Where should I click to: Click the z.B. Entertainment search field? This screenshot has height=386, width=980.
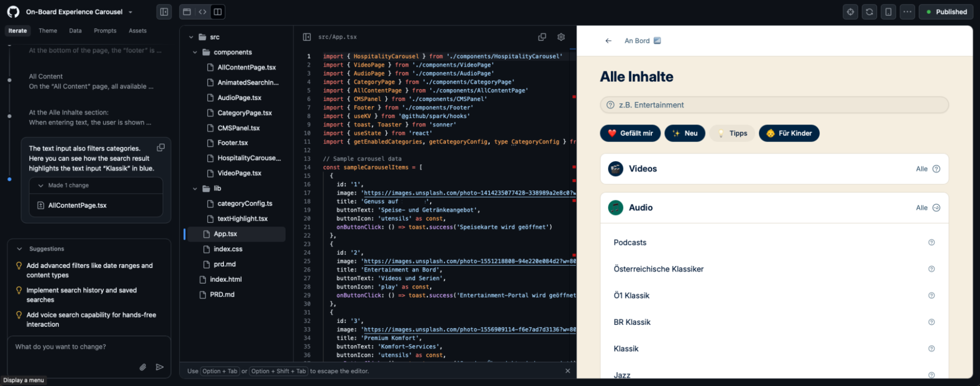tap(774, 105)
